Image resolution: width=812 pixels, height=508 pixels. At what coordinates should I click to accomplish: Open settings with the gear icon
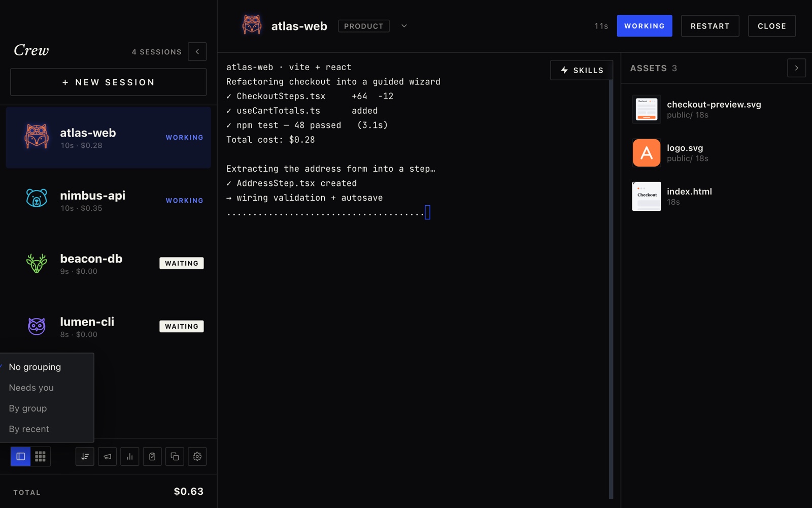point(197,457)
